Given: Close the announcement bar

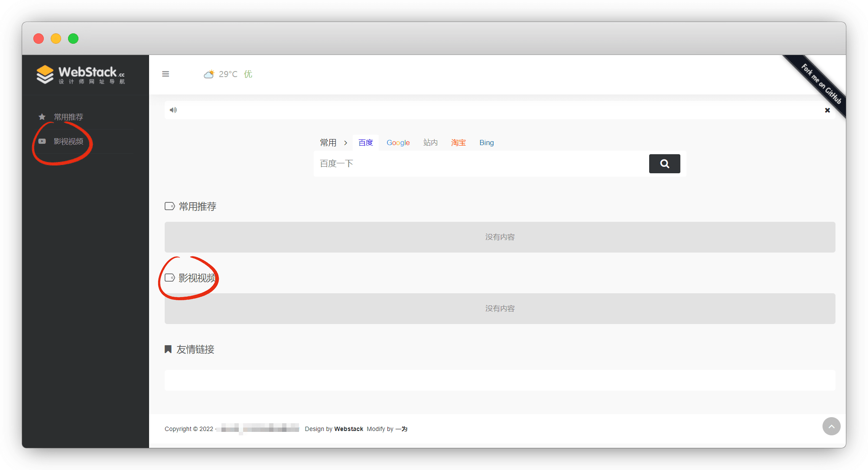Looking at the screenshot, I should [x=827, y=110].
